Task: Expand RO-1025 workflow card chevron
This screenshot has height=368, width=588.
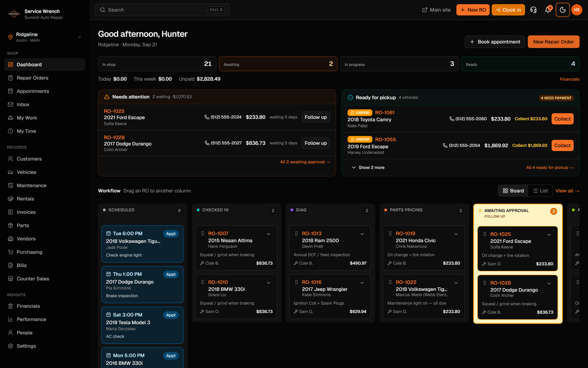Action: click(549, 235)
